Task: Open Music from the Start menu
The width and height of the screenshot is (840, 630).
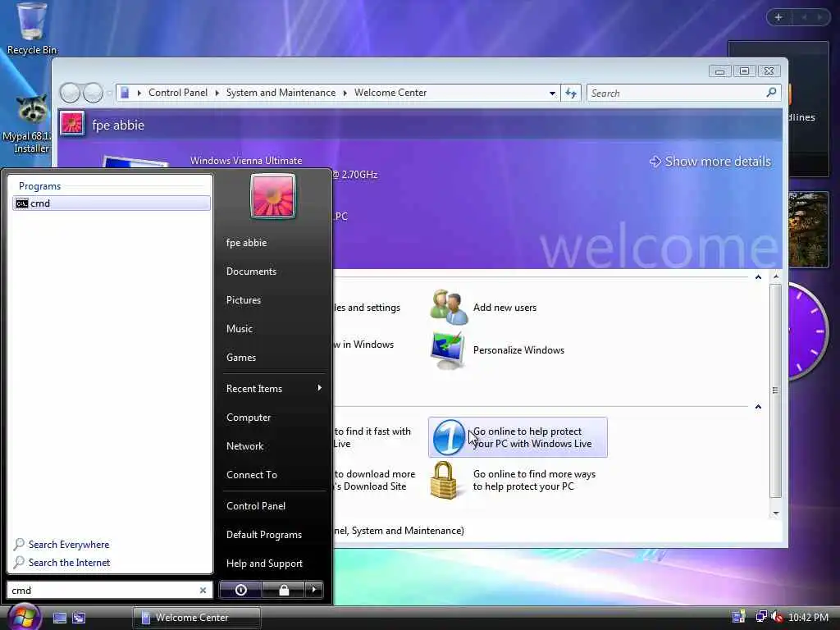Action: pos(239,328)
